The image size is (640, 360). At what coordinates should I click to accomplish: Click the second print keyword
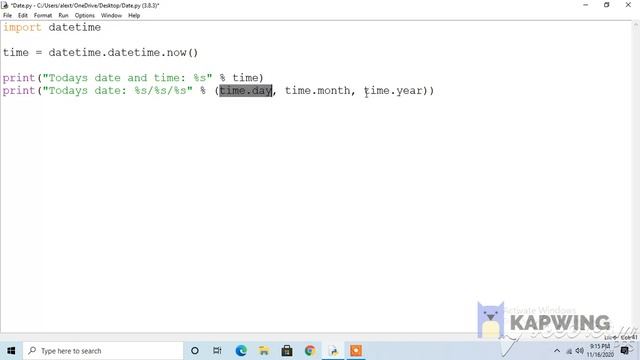point(19,91)
